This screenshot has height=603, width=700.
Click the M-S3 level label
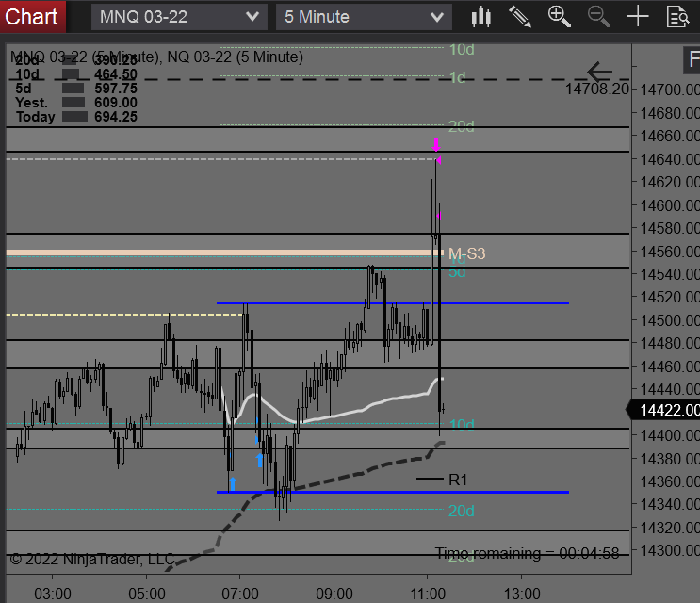tap(466, 253)
